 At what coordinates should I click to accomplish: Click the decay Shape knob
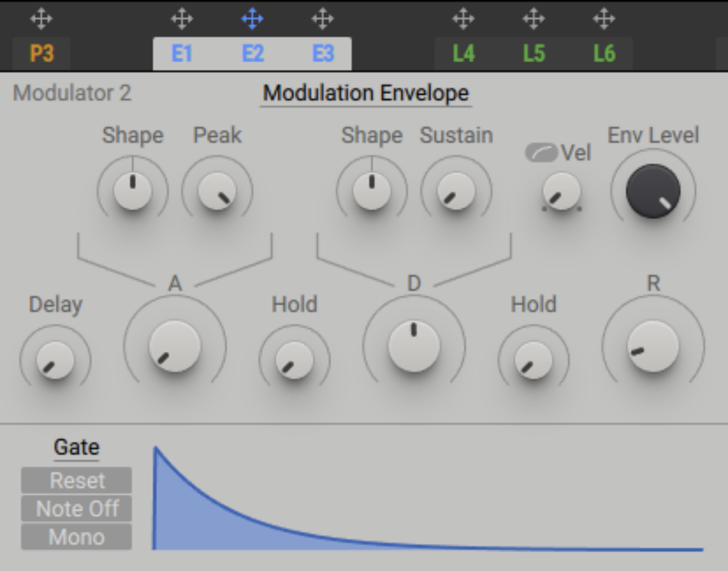(371, 191)
